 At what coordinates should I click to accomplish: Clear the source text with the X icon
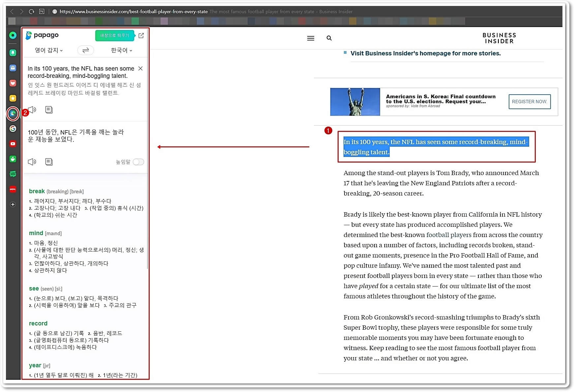[x=140, y=68]
